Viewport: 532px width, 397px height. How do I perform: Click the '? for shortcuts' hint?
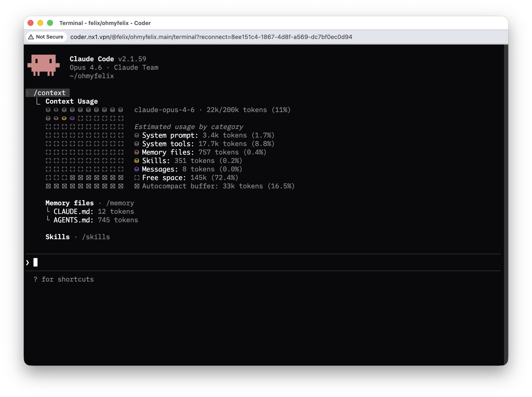pos(64,279)
